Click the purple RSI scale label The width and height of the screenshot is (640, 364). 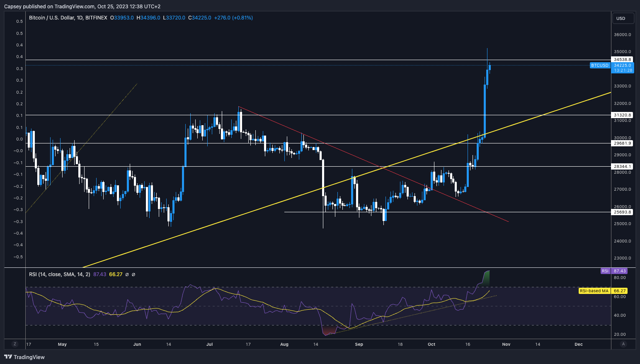point(605,271)
